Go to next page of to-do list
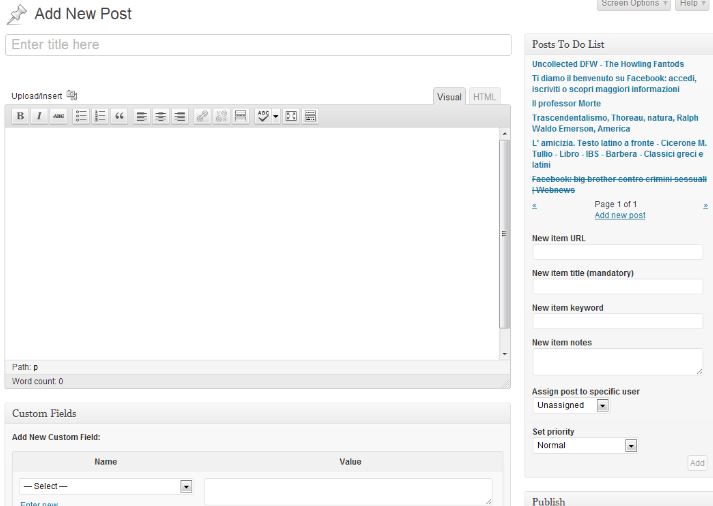The height and width of the screenshot is (506, 713). pos(706,205)
